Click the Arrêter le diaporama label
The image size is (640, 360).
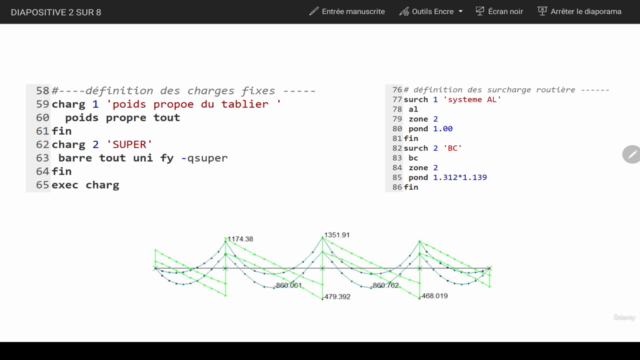[586, 12]
